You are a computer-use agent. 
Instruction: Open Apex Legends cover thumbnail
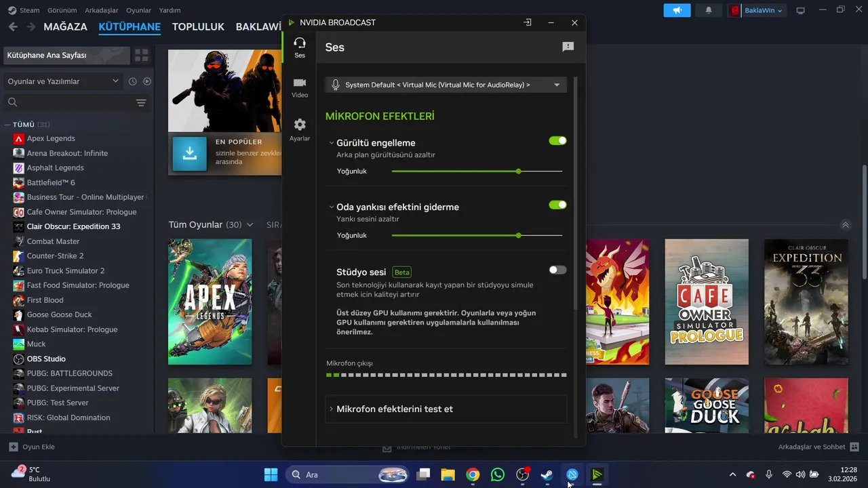pos(210,302)
